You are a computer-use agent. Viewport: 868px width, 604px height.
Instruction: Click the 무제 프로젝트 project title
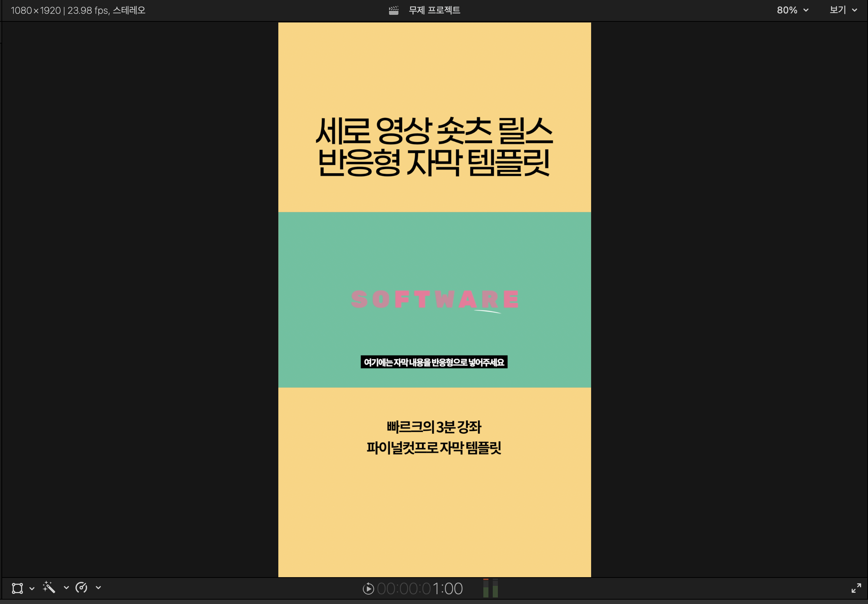[x=434, y=10]
